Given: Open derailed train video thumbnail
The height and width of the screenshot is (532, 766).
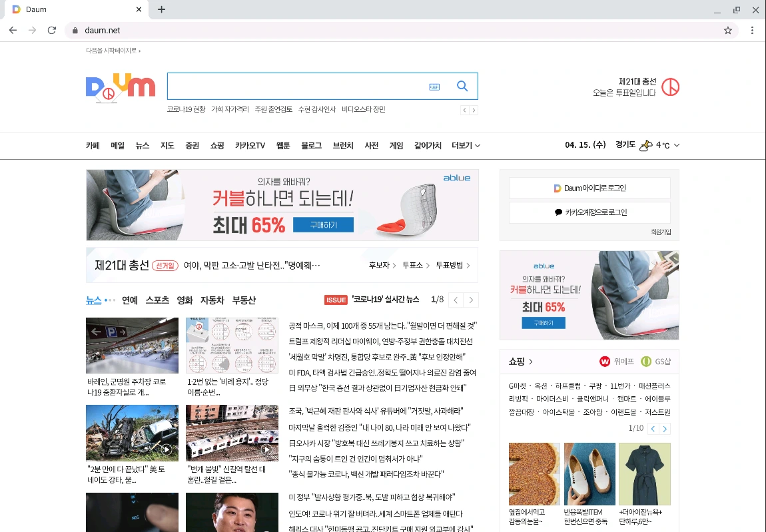Looking at the screenshot, I should click(x=232, y=433).
